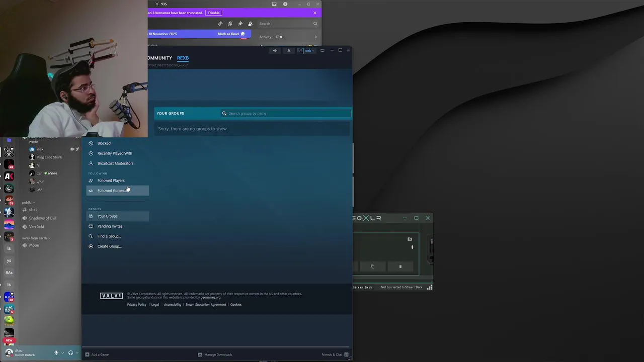644x362 pixels.
Task: Toggle Discord headphones deafen
Action: coord(71,353)
